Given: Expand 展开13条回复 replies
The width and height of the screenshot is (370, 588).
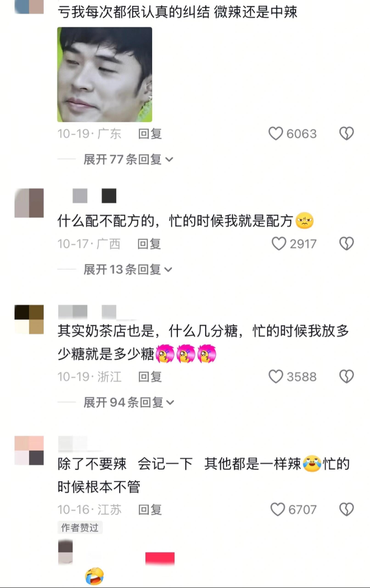Looking at the screenshot, I should pyautogui.click(x=128, y=270).
